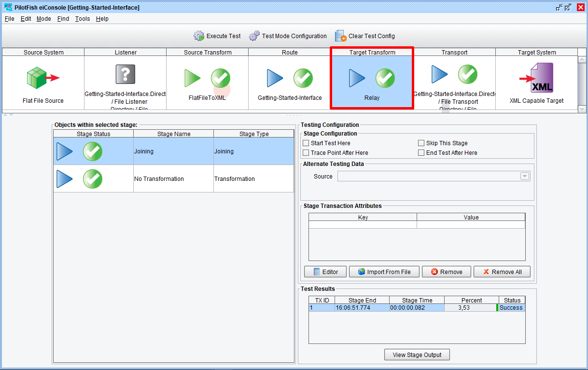Select the XML Capable Target icon
The height and width of the screenshot is (370, 588).
[536, 79]
